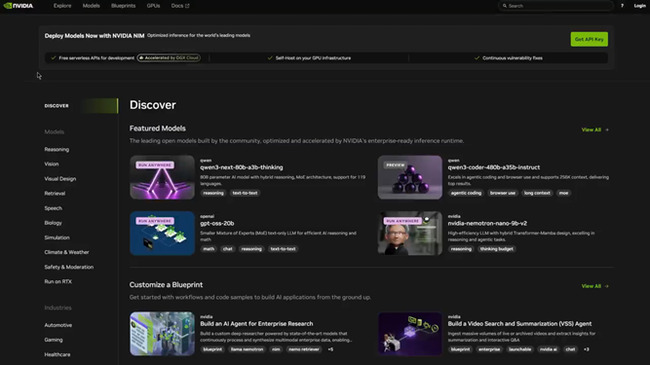
Task: Click the reasoning tag under gpt-oss-20b
Action: (251, 249)
